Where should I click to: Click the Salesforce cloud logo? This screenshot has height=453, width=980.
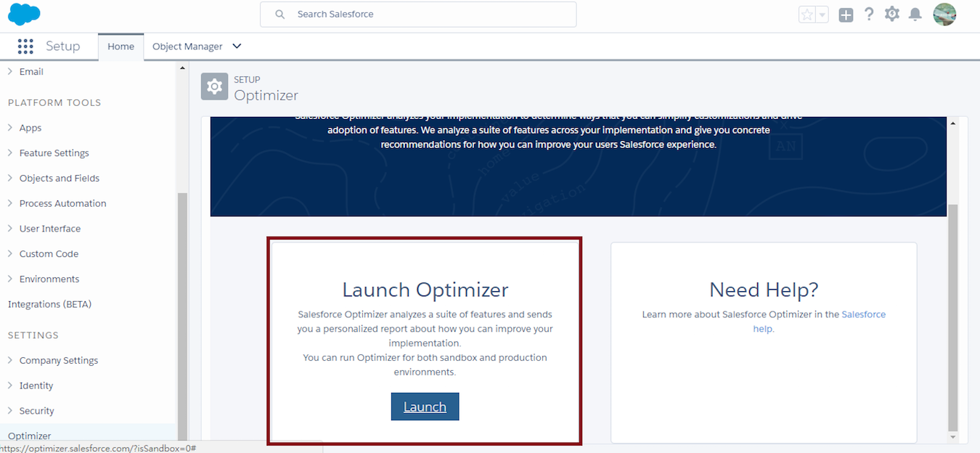tap(24, 14)
